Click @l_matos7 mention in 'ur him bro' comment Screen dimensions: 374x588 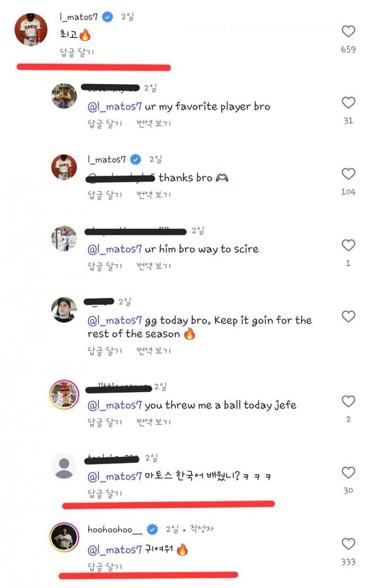(115, 249)
